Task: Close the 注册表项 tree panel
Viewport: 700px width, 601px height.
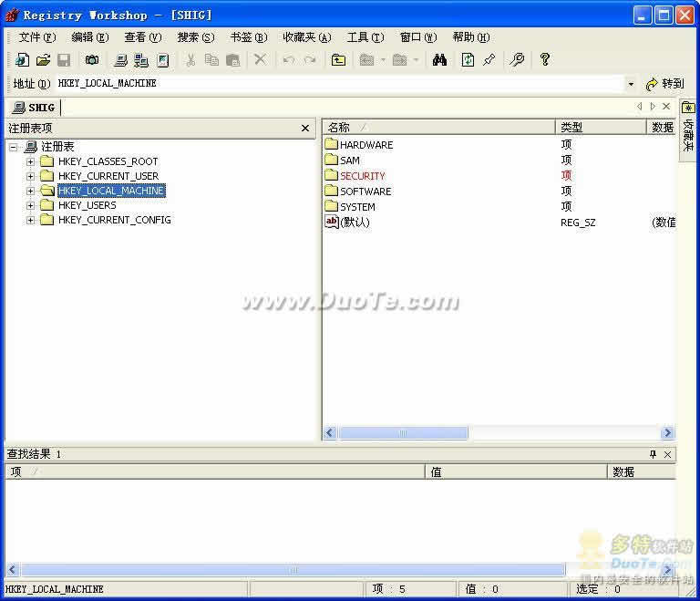Action: [305, 129]
